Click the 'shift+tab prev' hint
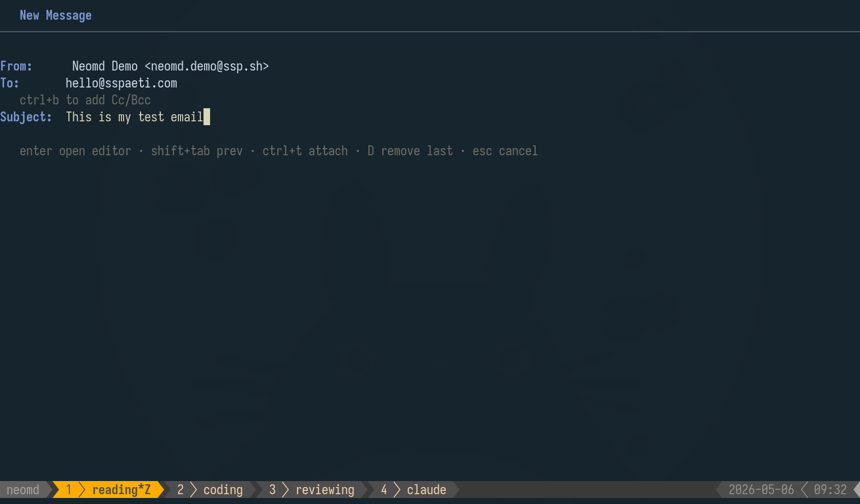Viewport: 860px width, 504px height. [x=197, y=151]
